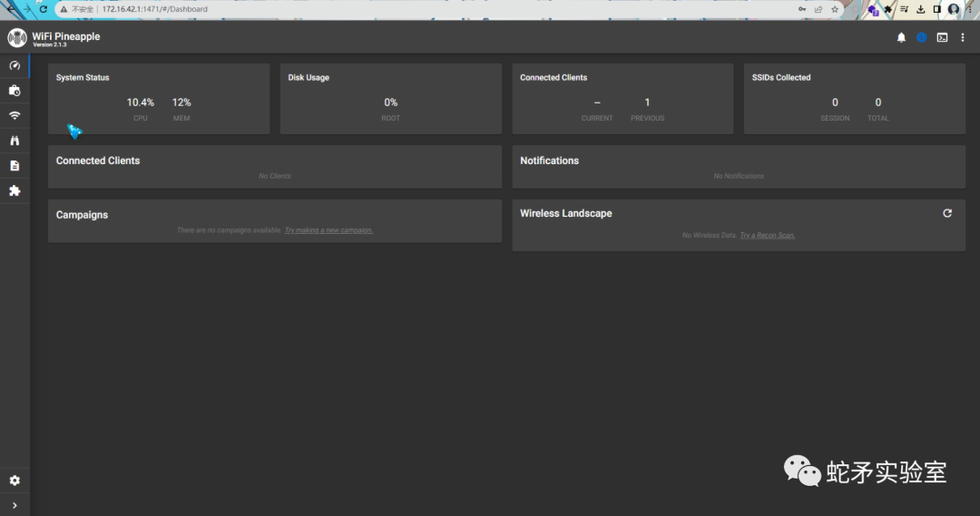Click the Campaigns panel heading
Viewport: 980px width, 516px height.
click(x=82, y=215)
